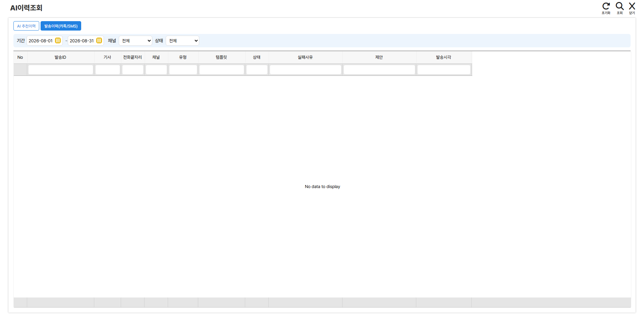Image resolution: width=644 pixels, height=319 pixels.
Task: Expand the 채널 dropdown
Action: point(136,41)
